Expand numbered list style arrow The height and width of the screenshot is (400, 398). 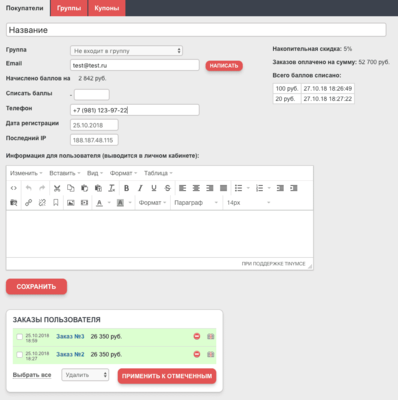269,188
